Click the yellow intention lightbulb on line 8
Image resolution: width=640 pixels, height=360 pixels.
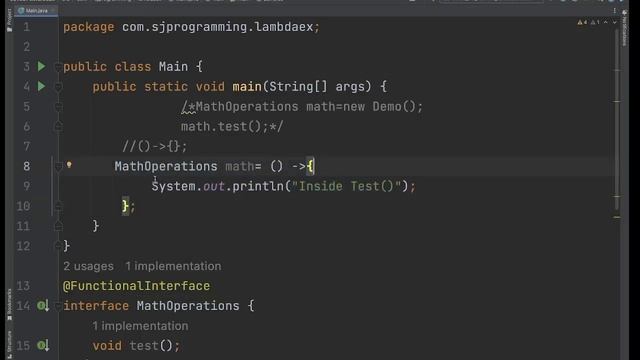(69, 165)
